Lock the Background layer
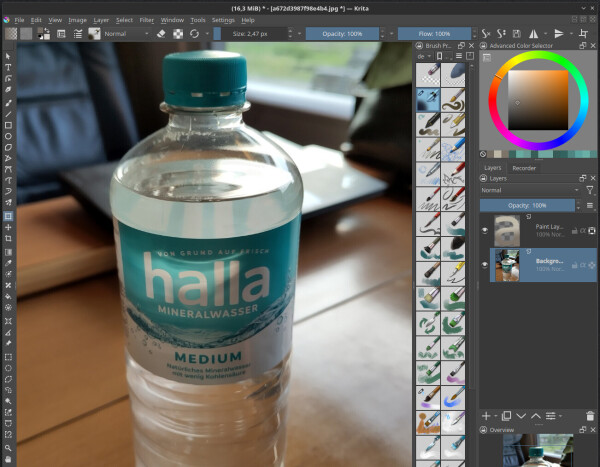This screenshot has height=467, width=600. 574,265
